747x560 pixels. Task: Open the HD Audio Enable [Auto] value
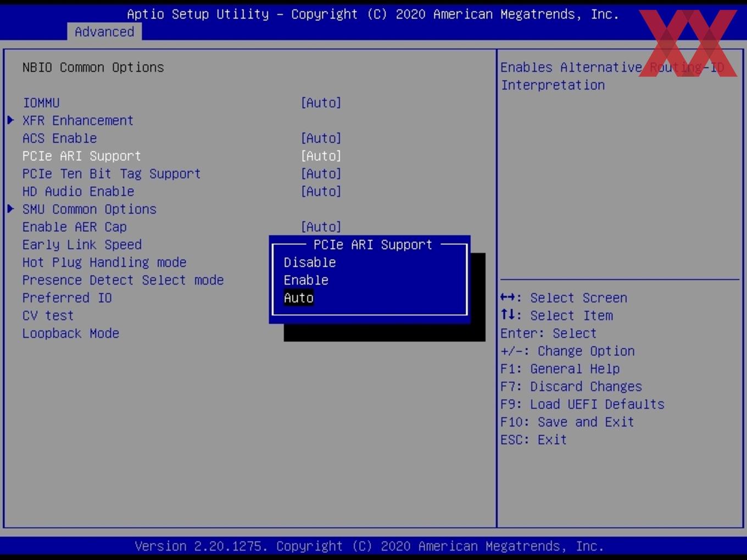pos(321,192)
